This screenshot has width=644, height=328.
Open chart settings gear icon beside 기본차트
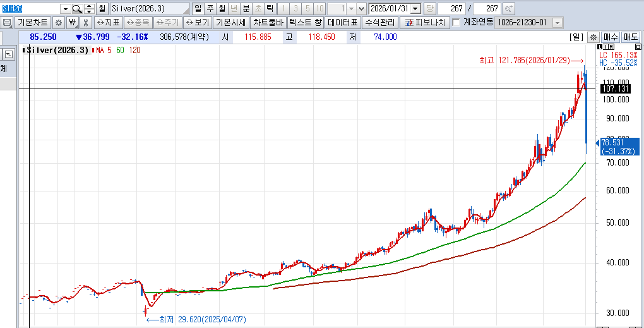point(59,23)
